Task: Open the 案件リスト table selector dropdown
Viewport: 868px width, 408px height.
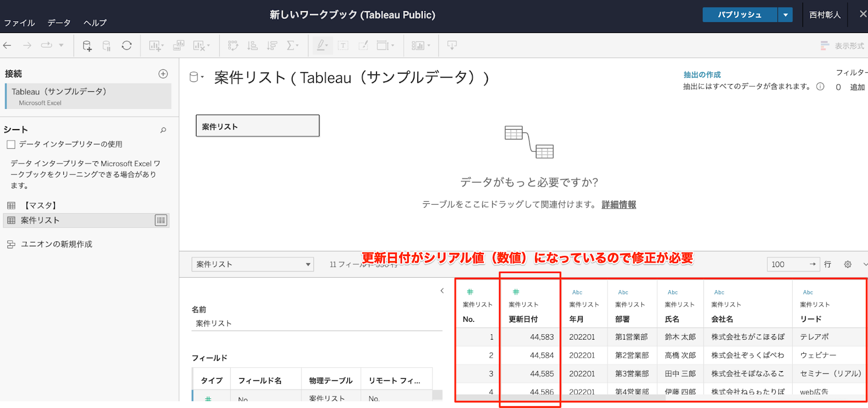Action: [253, 264]
